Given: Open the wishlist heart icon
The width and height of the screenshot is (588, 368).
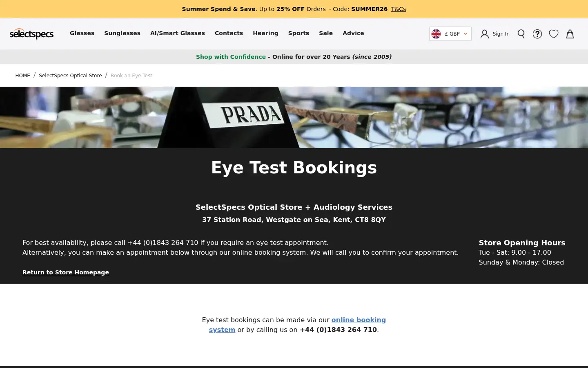Looking at the screenshot, I should 554,34.
